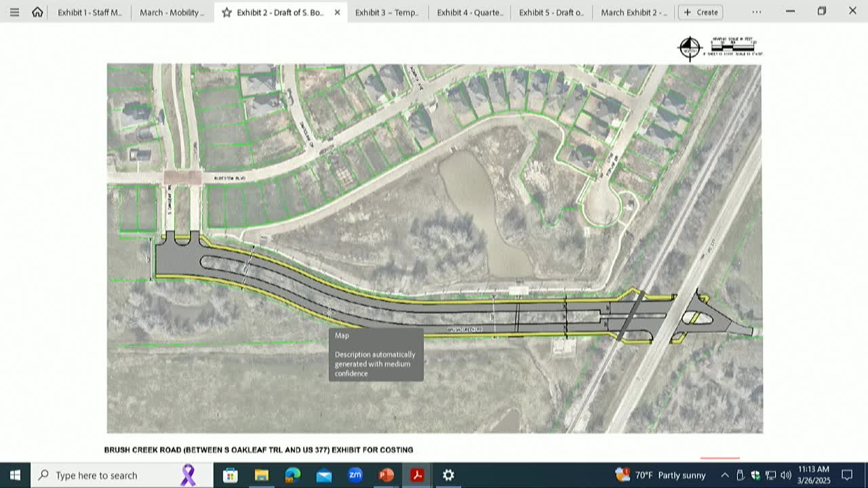
Task: Open the Acrobat hamburger menu
Action: (x=14, y=12)
